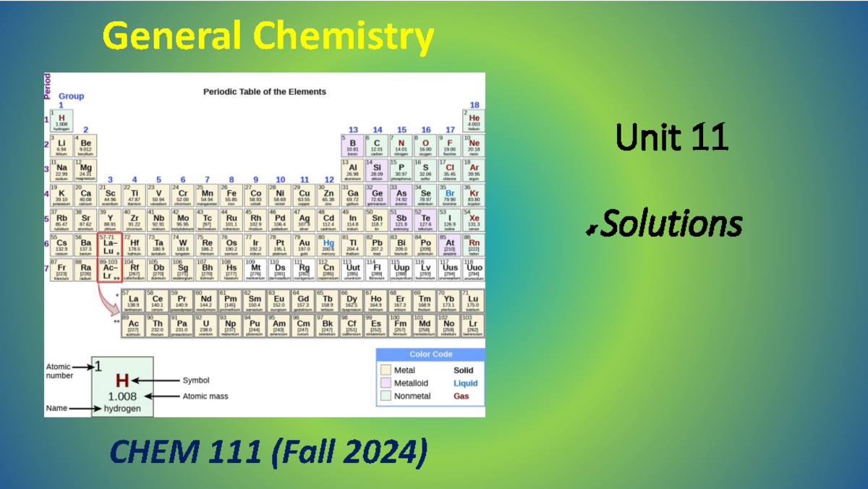Toggle the Nonmetal category in the Color Code
This screenshot has width=868, height=489.
413,396
